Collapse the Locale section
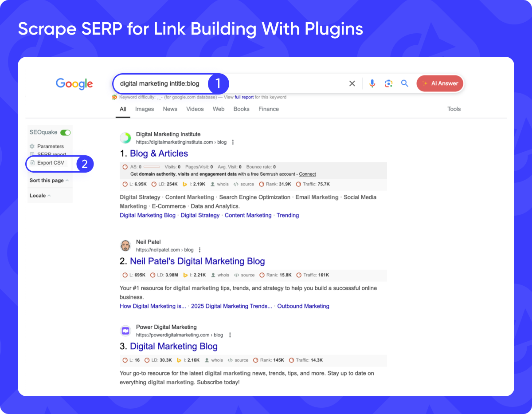 tap(40, 196)
